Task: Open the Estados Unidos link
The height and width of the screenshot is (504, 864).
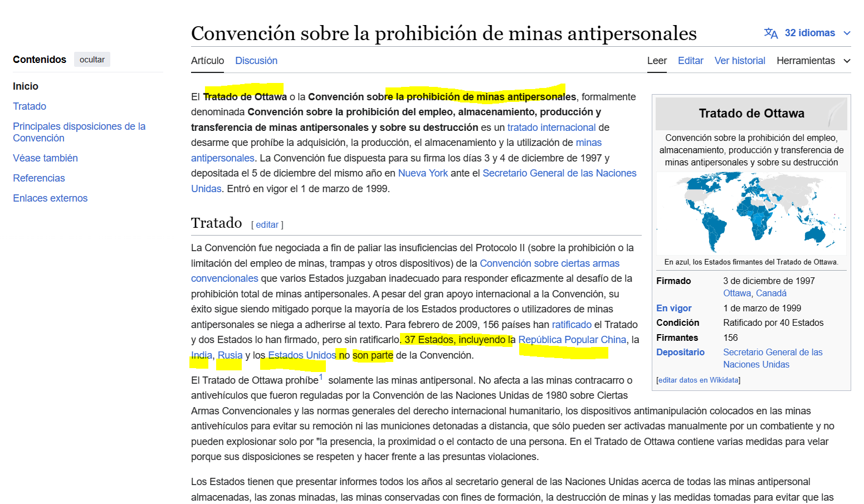Action: (x=302, y=355)
